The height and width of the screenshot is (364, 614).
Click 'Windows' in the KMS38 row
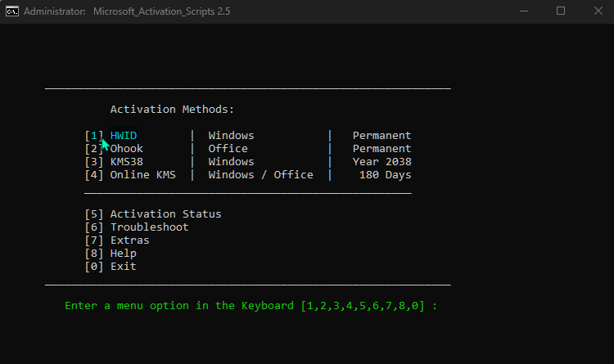(231, 162)
